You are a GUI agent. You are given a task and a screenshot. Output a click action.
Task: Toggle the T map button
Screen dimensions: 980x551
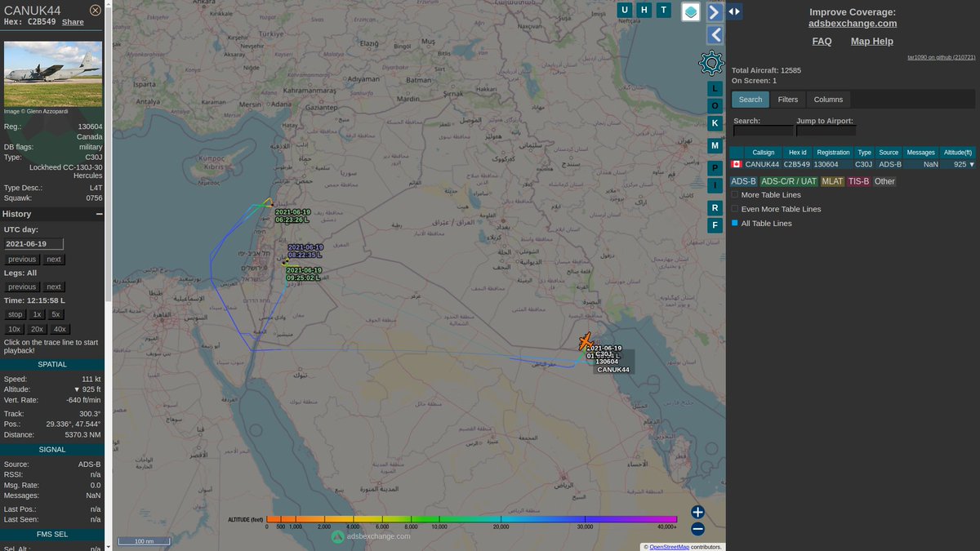click(664, 10)
